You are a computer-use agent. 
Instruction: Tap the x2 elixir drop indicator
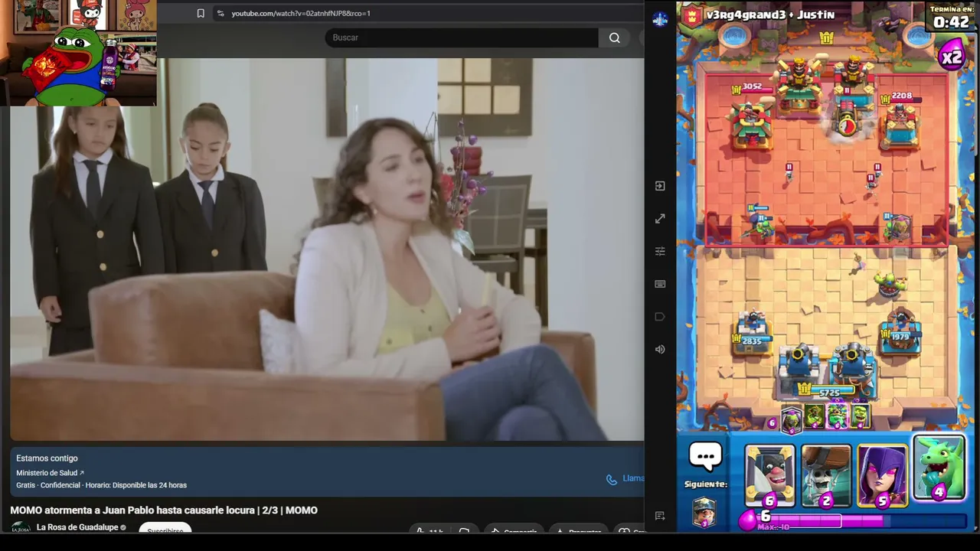point(951,57)
